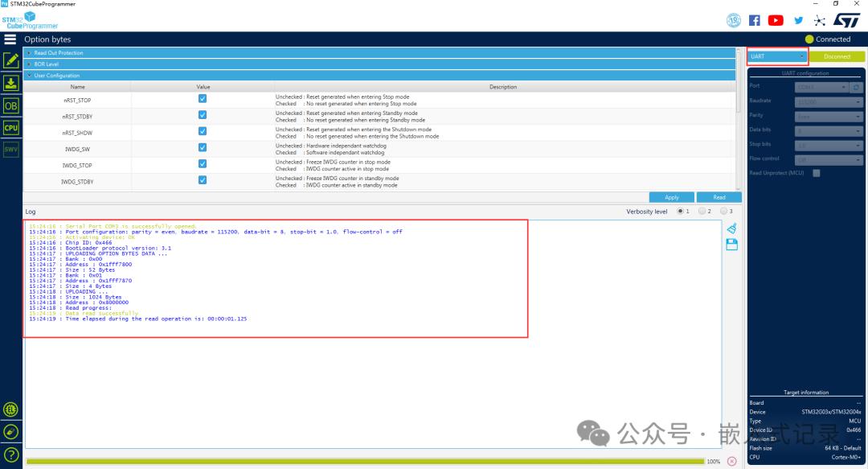Click the firmware upgrade sidebar icon
Viewport: 868px width, 469px height.
pyautogui.click(x=11, y=432)
